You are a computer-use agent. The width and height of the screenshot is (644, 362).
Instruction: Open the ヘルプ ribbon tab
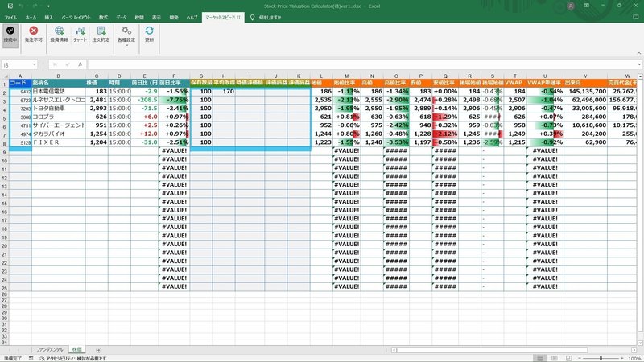pyautogui.click(x=192, y=17)
